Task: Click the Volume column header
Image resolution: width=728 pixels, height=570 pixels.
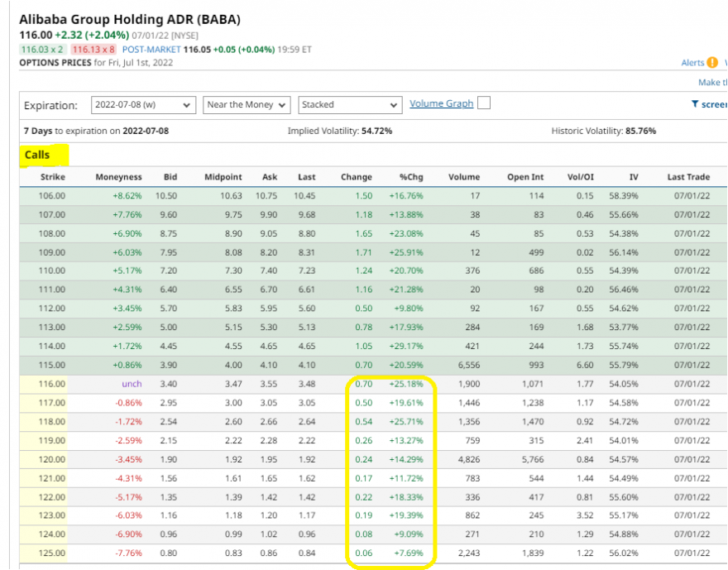Action: click(464, 177)
